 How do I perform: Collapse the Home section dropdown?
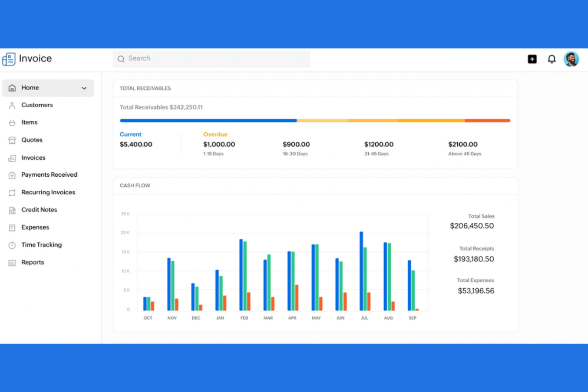tap(84, 88)
